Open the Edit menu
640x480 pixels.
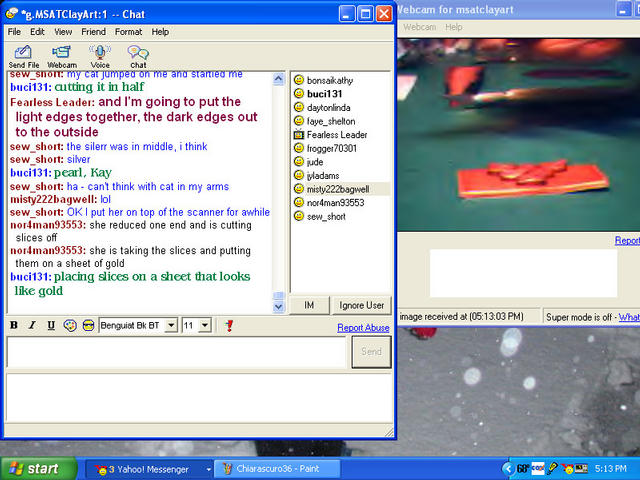[37, 32]
